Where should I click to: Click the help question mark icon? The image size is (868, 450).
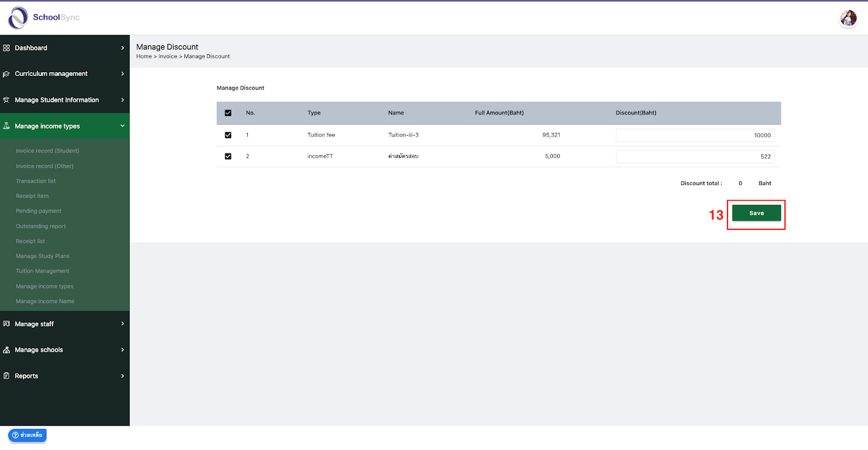tap(15, 435)
